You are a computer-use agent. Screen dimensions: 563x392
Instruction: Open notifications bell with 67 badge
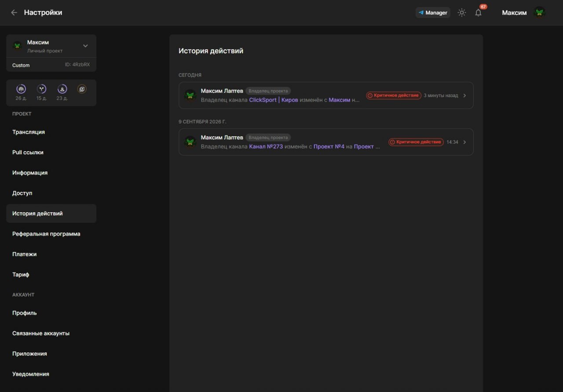click(479, 13)
